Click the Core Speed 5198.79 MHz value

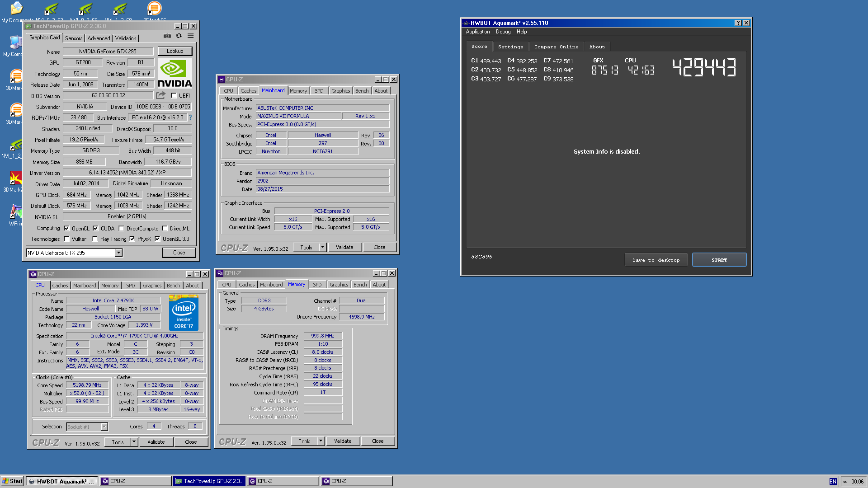click(x=87, y=385)
